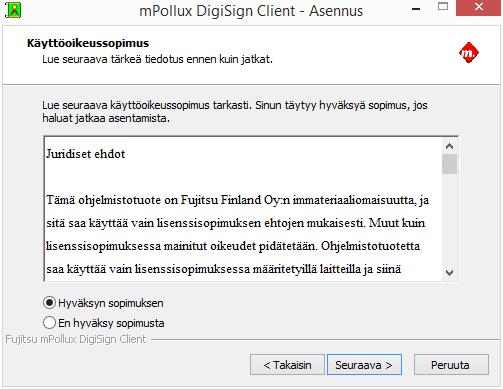Continue with the 'Seuraava >' button
Screen dimensions: 503x389
point(364,365)
